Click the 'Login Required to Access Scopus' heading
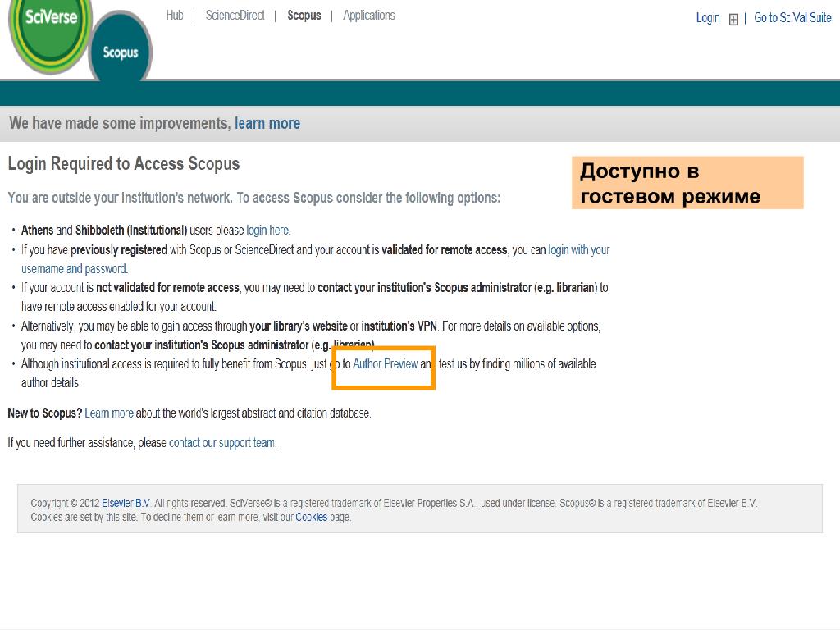The width and height of the screenshot is (840, 630). click(x=124, y=164)
